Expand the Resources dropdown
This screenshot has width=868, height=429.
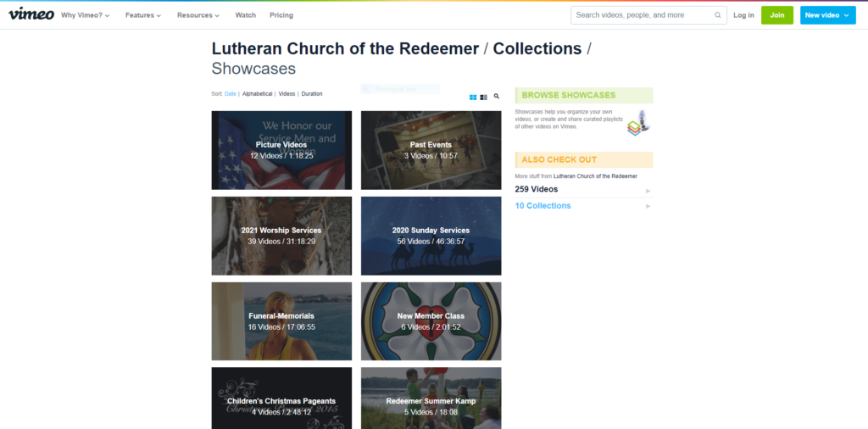tap(198, 15)
